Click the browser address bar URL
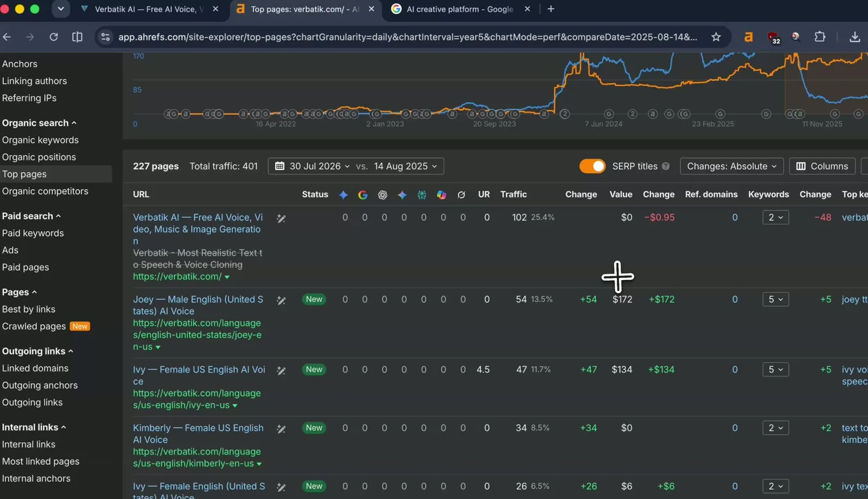 (x=407, y=37)
